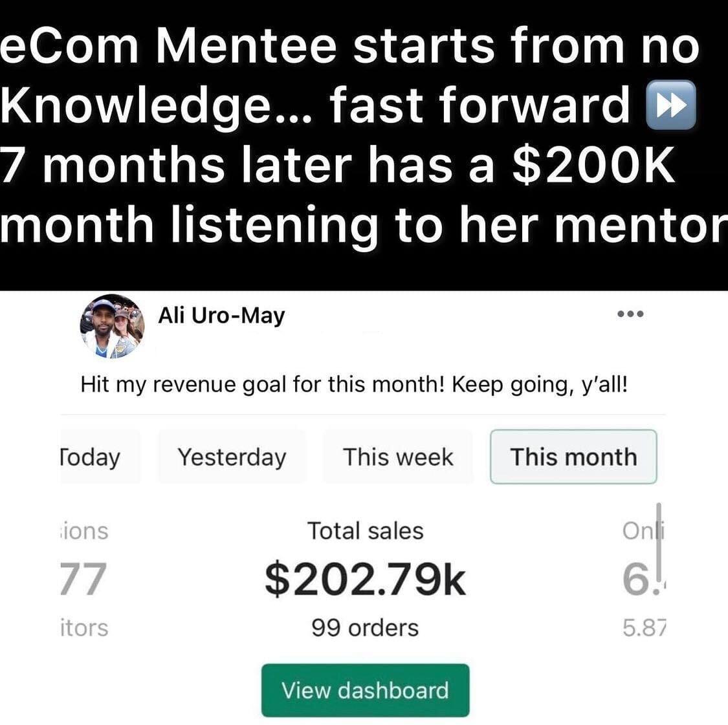728x725 pixels.
Task: Select the Yesterday tab
Action: click(x=232, y=457)
